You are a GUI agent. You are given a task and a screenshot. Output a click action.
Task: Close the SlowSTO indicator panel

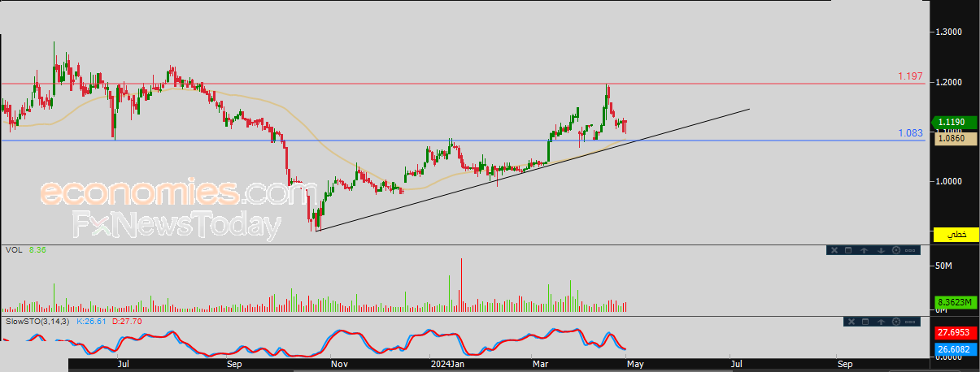(x=852, y=322)
